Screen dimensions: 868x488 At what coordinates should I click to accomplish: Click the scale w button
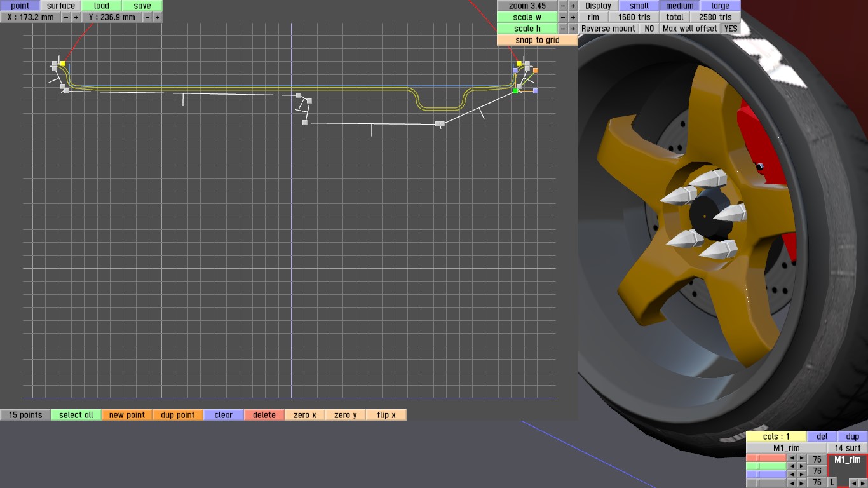click(527, 17)
